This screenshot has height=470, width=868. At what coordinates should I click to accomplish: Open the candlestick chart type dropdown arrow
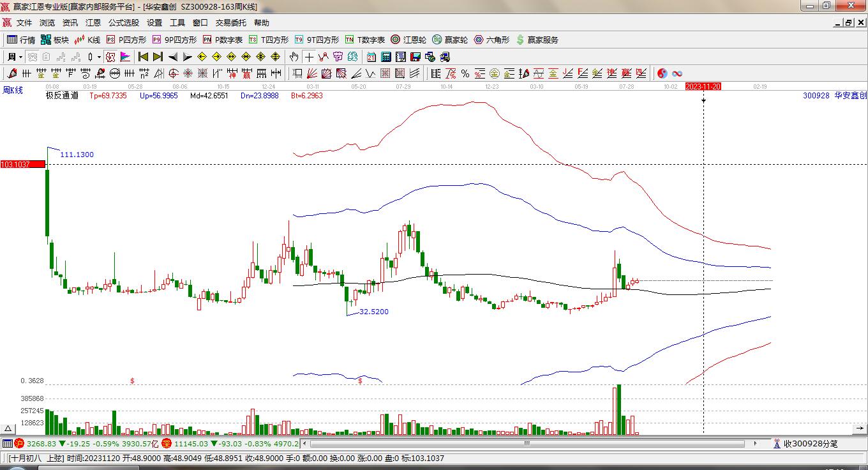pyautogui.click(x=99, y=57)
